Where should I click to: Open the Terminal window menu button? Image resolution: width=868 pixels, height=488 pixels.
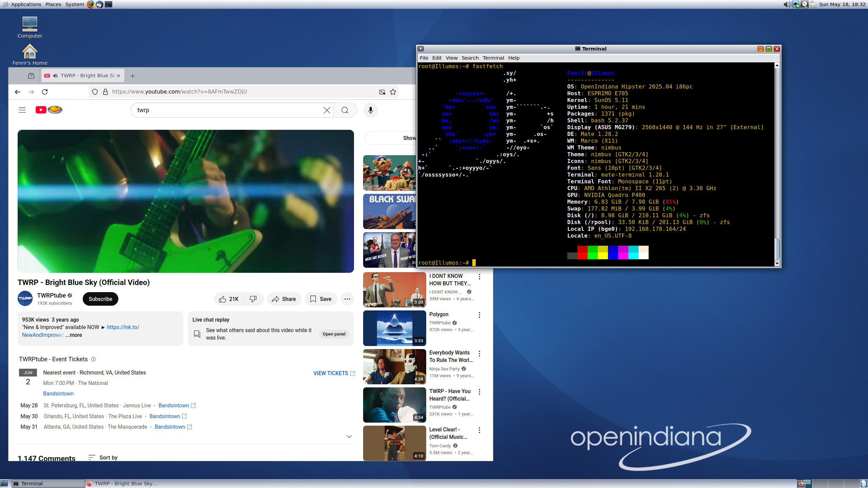point(421,49)
